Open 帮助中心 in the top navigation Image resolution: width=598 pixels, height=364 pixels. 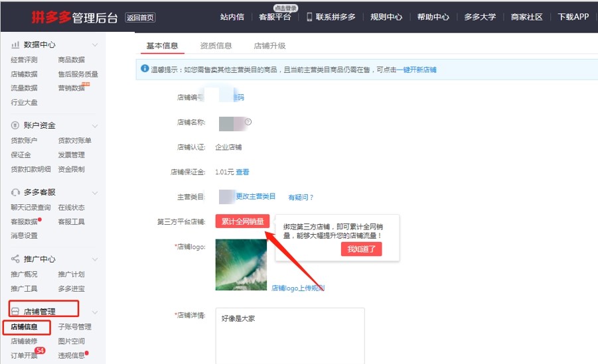(433, 17)
